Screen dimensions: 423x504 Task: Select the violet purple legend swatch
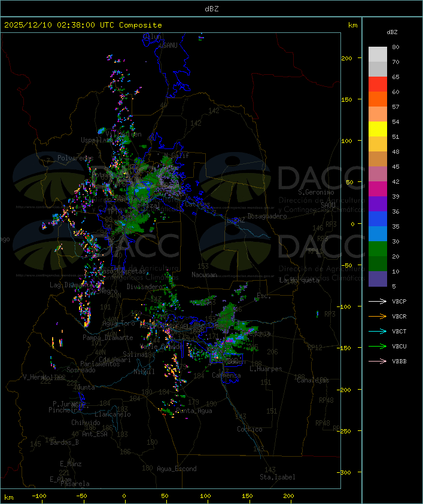[x=378, y=204]
